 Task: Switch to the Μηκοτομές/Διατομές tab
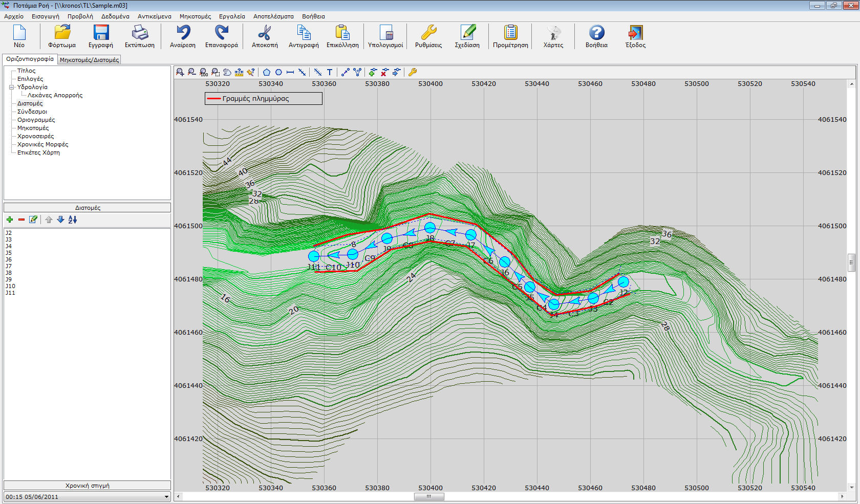click(90, 60)
